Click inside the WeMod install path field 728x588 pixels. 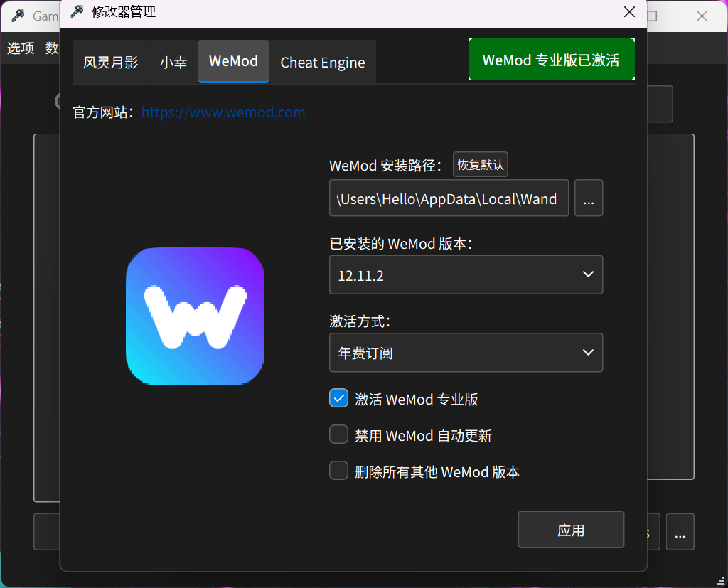click(x=449, y=198)
